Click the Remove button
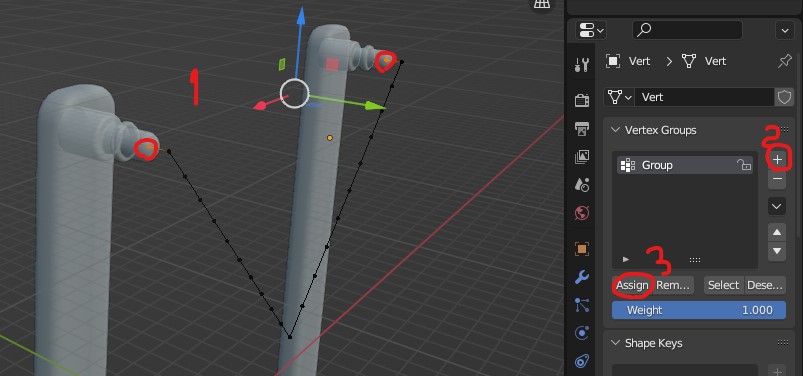This screenshot has height=376, width=803. pos(673,285)
